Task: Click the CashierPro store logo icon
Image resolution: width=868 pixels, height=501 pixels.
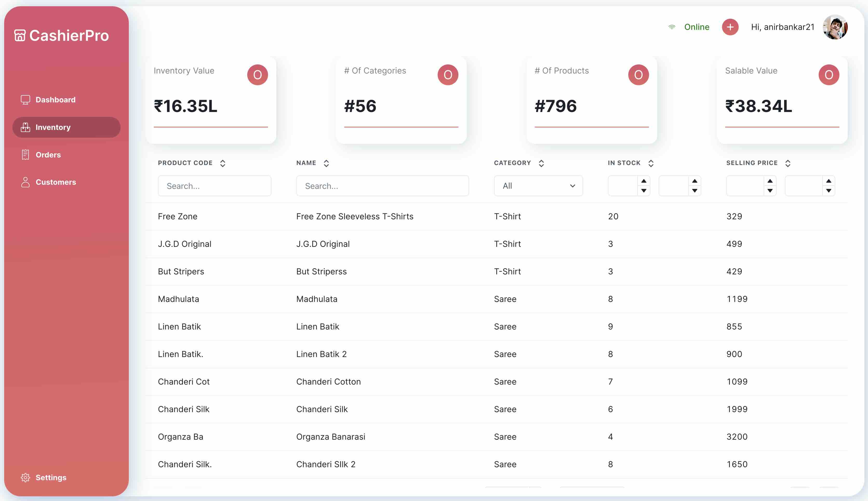Action: pos(19,35)
